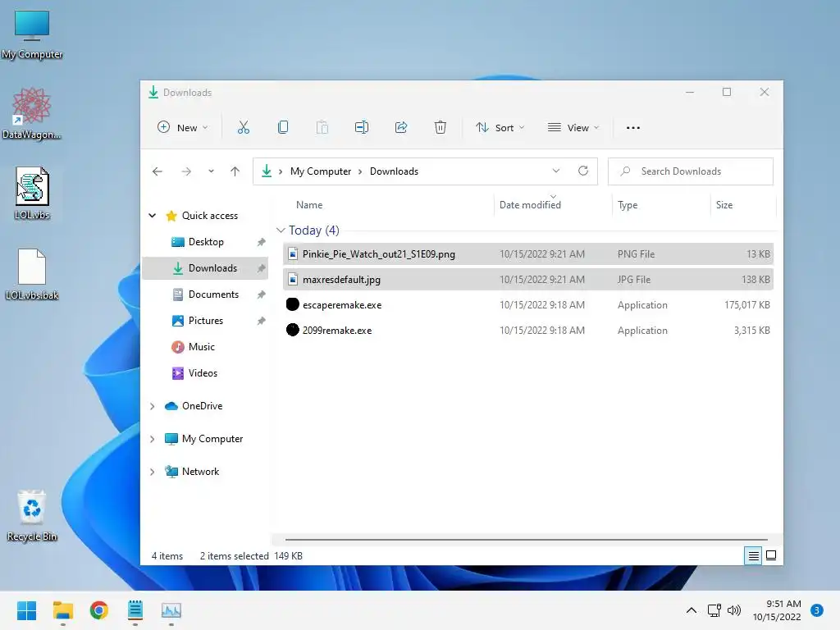Click Downloads in the breadcrumb path
Screen dimensions: 840x630
tap(394, 171)
